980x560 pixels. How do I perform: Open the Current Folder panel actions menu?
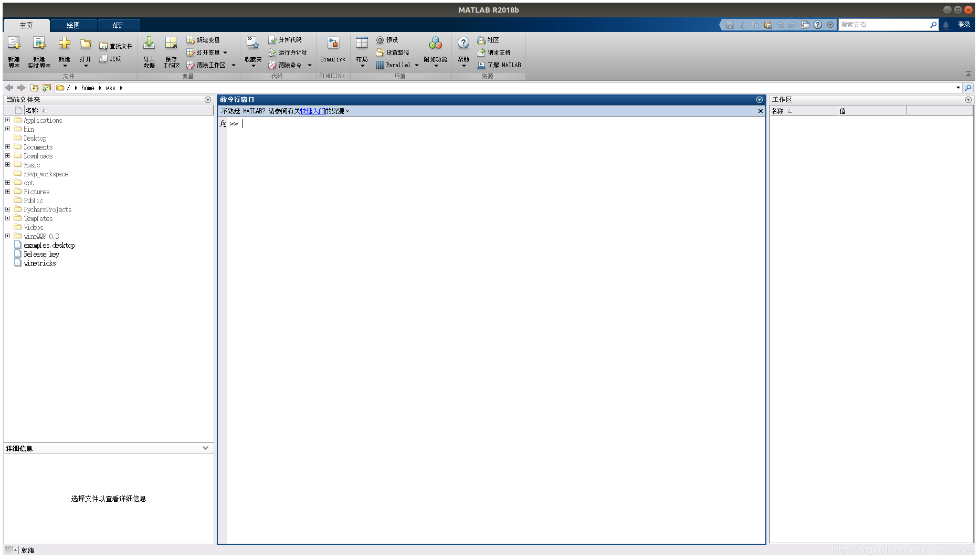208,99
